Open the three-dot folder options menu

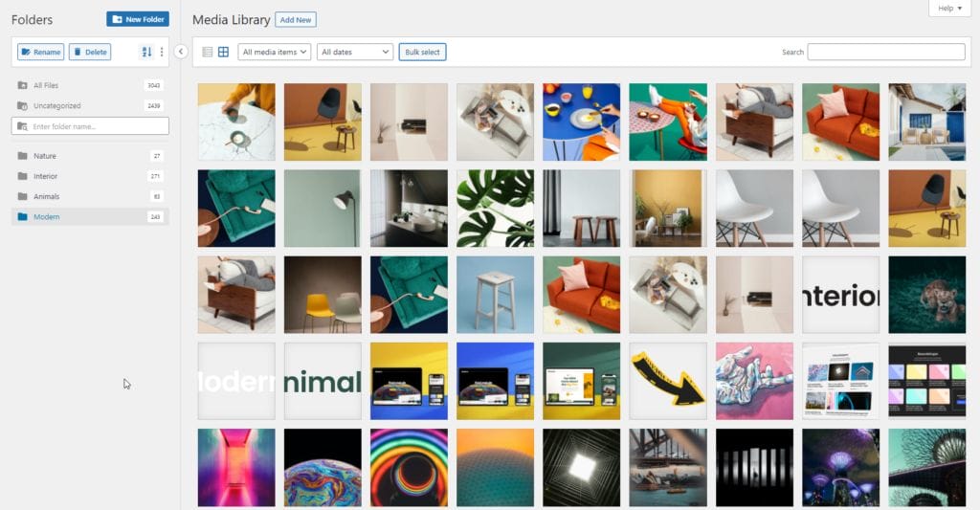(162, 52)
